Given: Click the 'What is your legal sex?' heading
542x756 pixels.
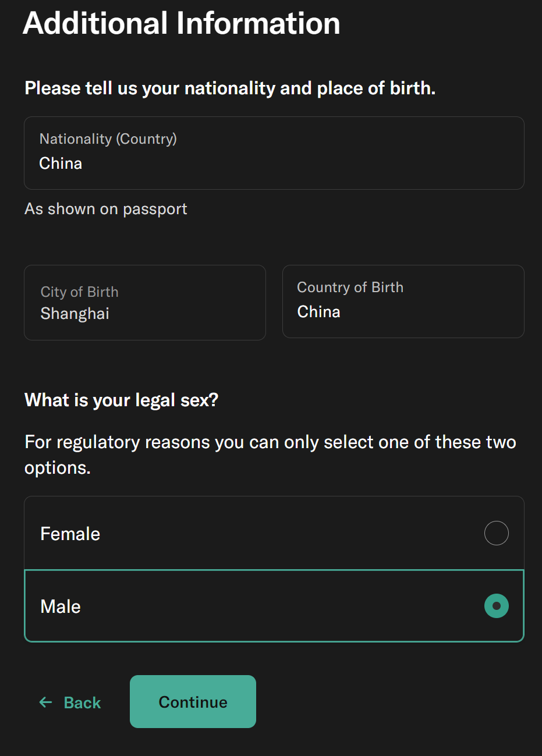Looking at the screenshot, I should (x=121, y=400).
